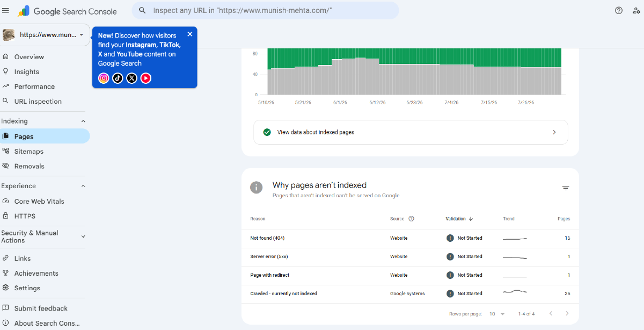
Task: Open HTTPS report in sidebar
Action: 25,216
